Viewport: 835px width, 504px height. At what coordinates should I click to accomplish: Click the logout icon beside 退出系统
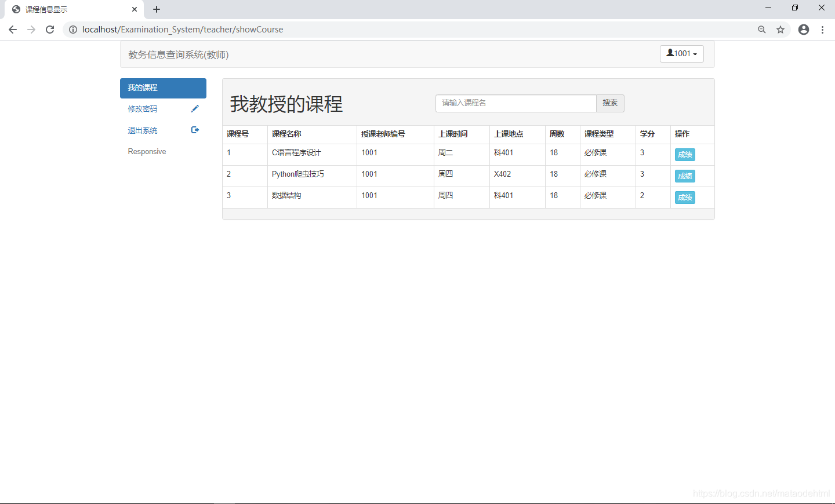coord(195,130)
